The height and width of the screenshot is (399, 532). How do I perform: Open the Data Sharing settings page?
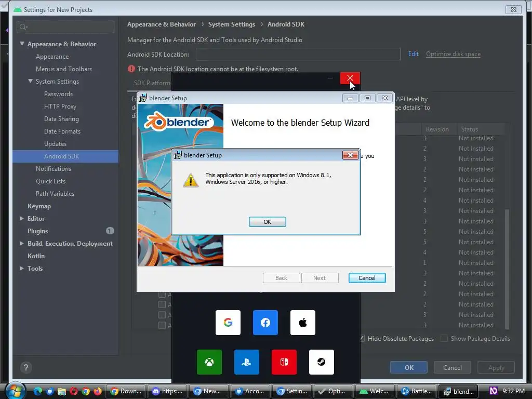point(61,119)
